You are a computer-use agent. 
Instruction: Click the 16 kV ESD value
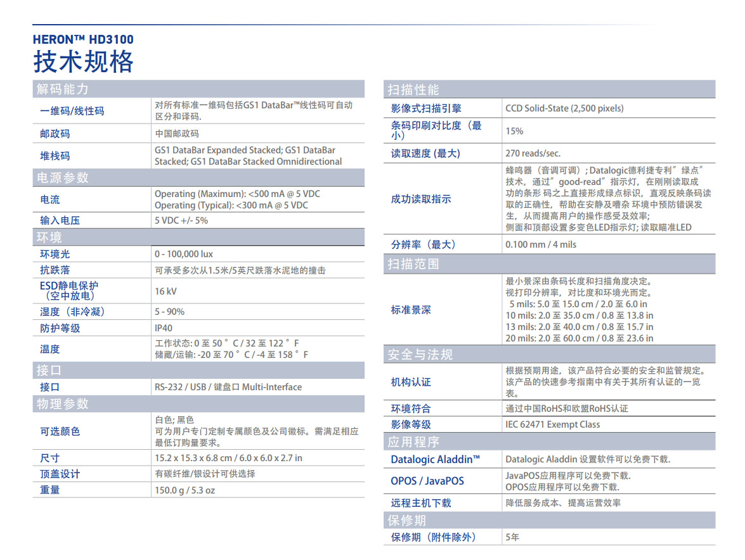tap(165, 291)
